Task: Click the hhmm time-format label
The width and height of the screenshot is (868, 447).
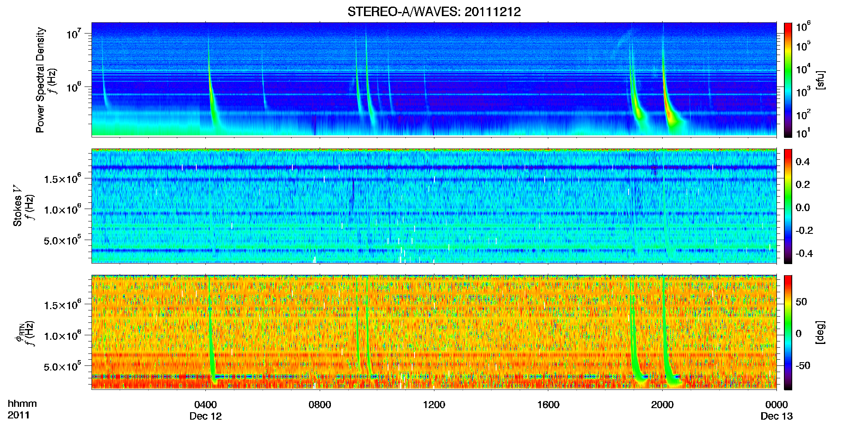Action: [x=22, y=404]
